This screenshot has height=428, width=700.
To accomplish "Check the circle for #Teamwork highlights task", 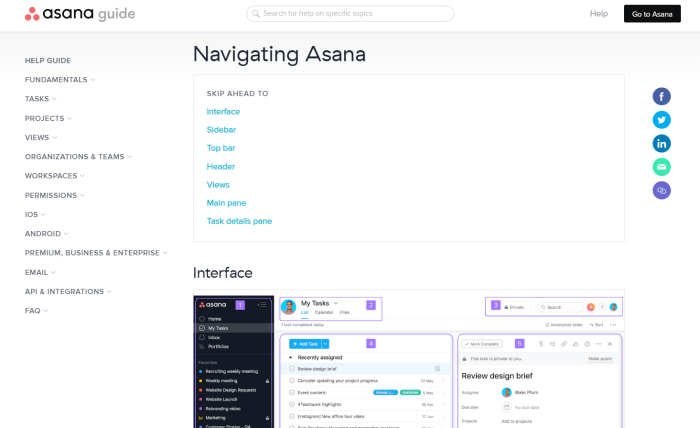I will pyautogui.click(x=292, y=404).
